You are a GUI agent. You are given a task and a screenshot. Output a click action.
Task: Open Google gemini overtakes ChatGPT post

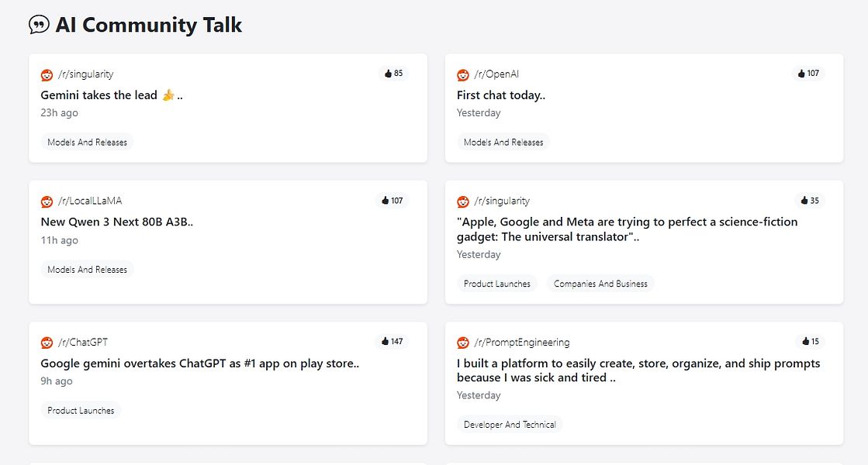coord(199,363)
